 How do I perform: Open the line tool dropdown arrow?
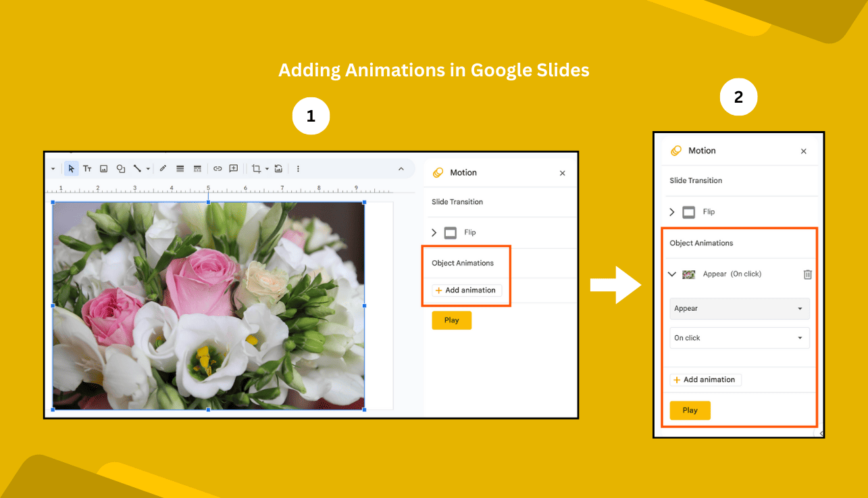(x=147, y=168)
